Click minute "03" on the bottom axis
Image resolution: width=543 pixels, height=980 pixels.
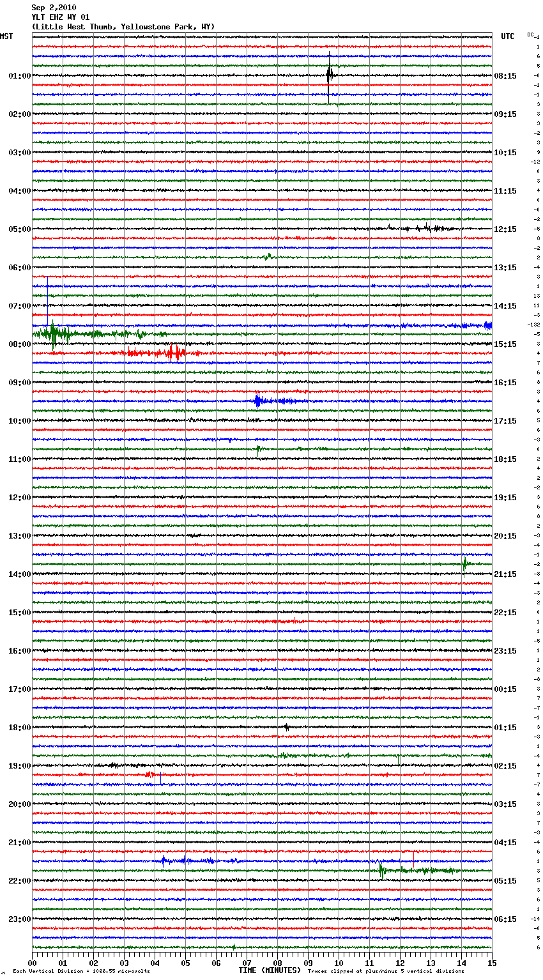click(124, 963)
